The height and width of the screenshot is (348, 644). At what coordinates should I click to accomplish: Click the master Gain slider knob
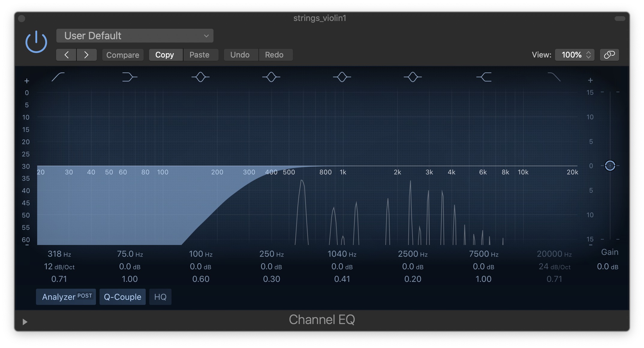[x=610, y=166]
